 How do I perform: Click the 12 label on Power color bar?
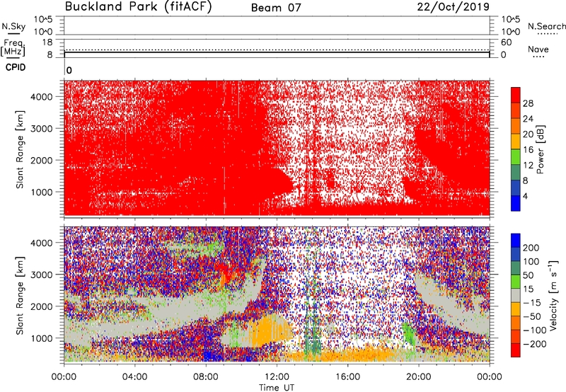[x=528, y=165]
